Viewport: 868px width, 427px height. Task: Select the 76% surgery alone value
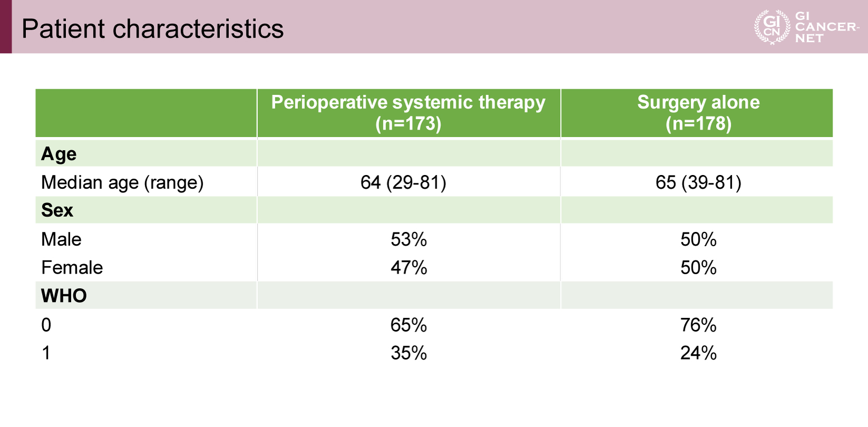(x=698, y=325)
